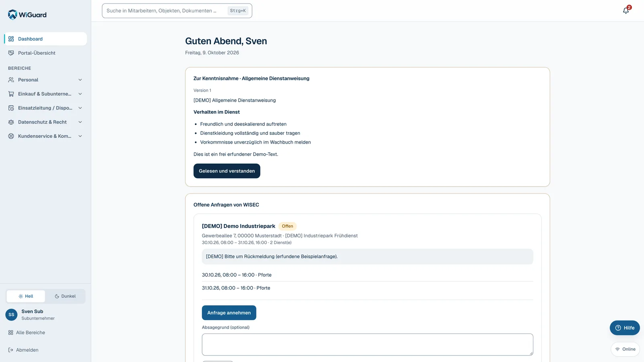Open the Hilfe help button
The width and height of the screenshot is (644, 362).
(625, 328)
